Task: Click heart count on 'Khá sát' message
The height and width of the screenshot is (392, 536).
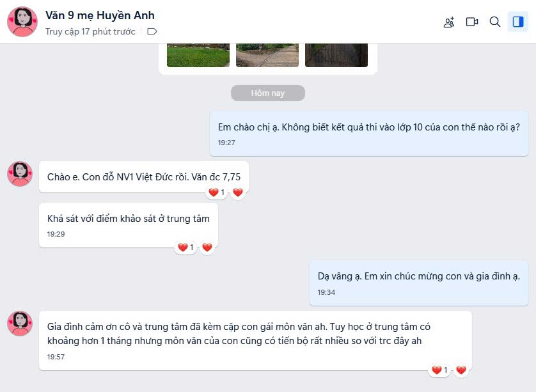Action: tap(185, 247)
